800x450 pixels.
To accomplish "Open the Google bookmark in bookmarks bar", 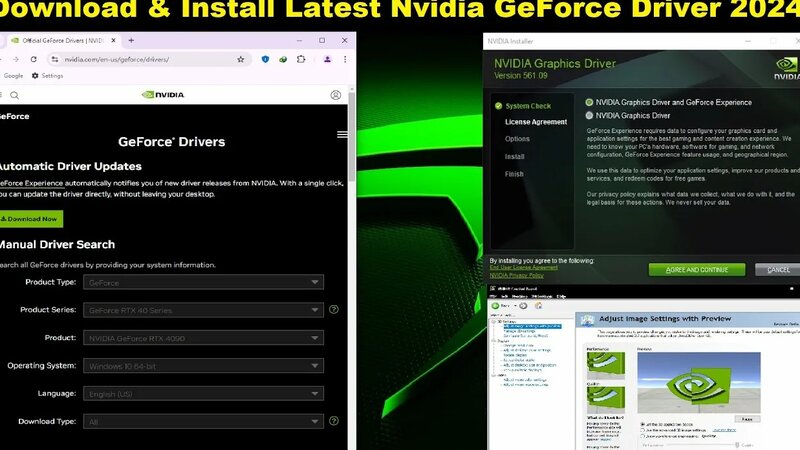I will click(13, 76).
